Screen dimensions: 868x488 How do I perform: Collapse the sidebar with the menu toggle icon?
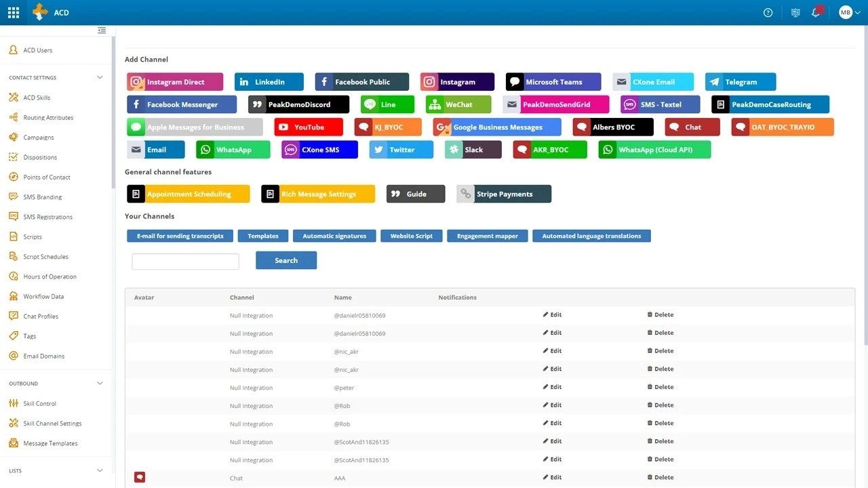click(102, 30)
